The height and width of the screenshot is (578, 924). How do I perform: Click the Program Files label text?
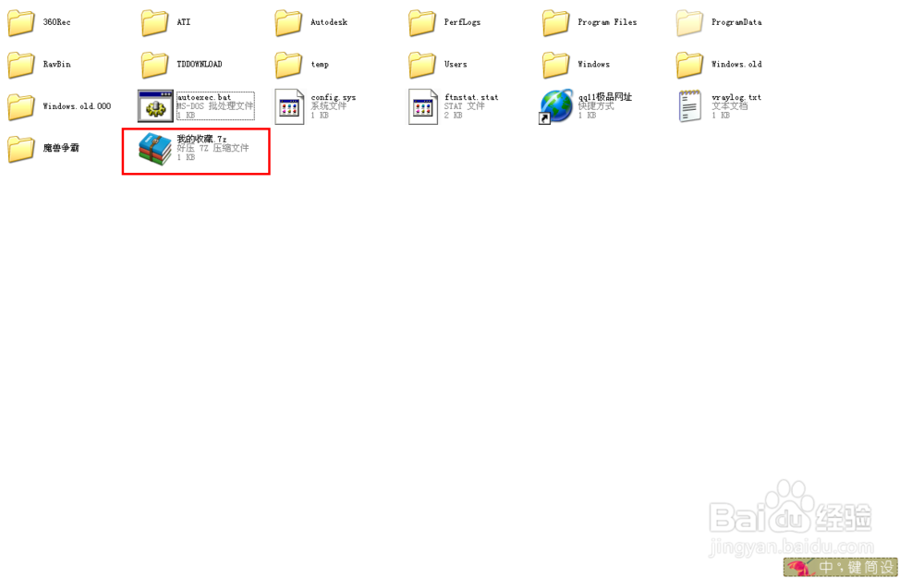(x=608, y=22)
